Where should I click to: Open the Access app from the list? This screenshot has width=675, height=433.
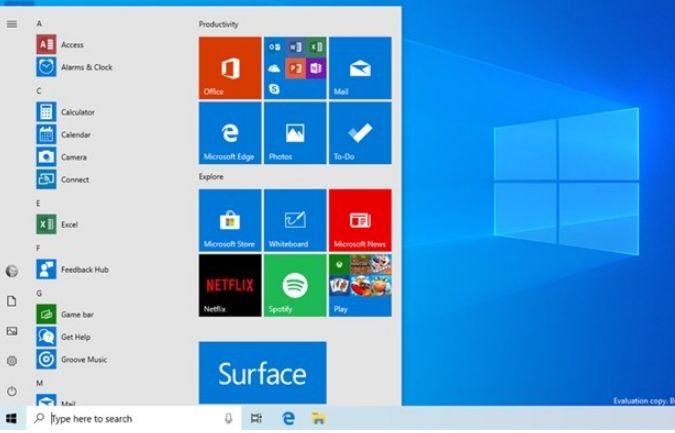(x=60, y=45)
